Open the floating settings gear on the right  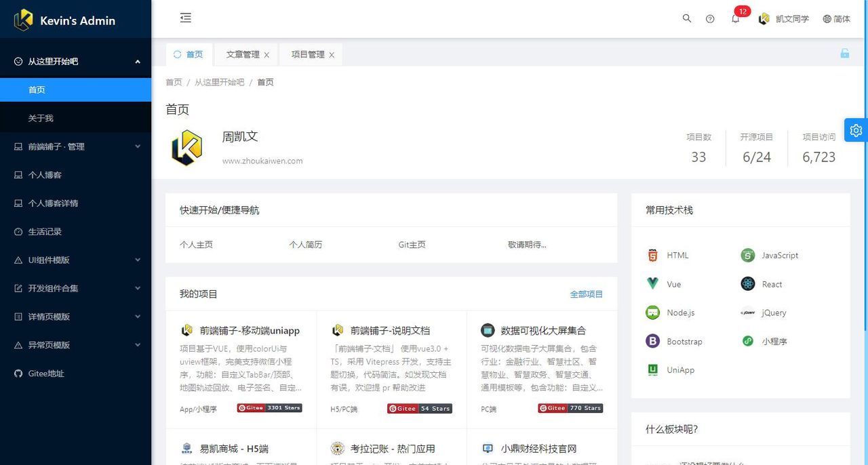[x=855, y=129]
